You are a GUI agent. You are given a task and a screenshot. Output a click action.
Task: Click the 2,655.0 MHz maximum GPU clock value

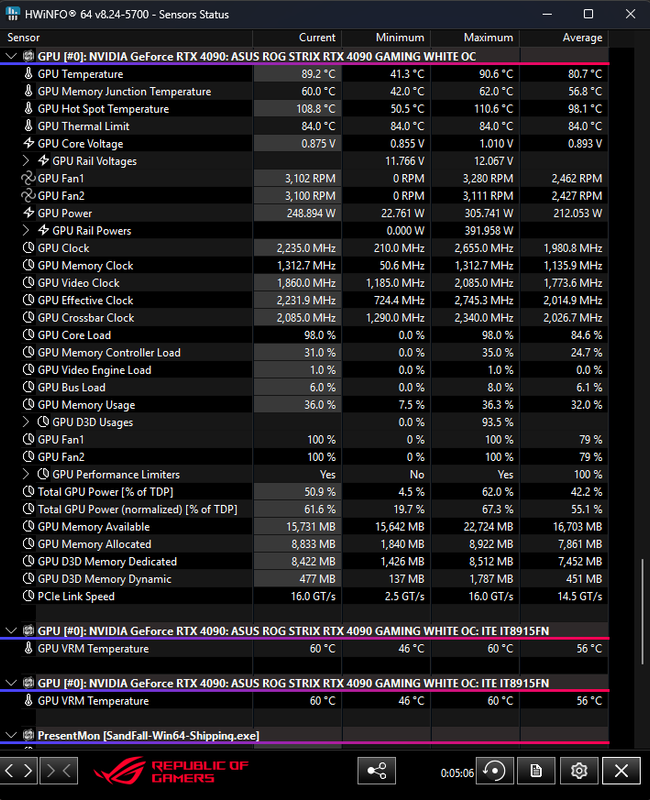(x=484, y=248)
